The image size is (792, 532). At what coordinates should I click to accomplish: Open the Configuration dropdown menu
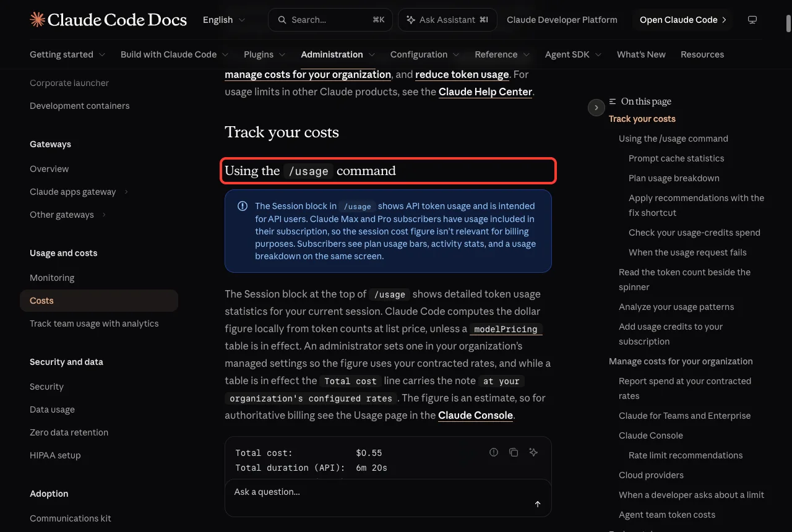pyautogui.click(x=425, y=54)
